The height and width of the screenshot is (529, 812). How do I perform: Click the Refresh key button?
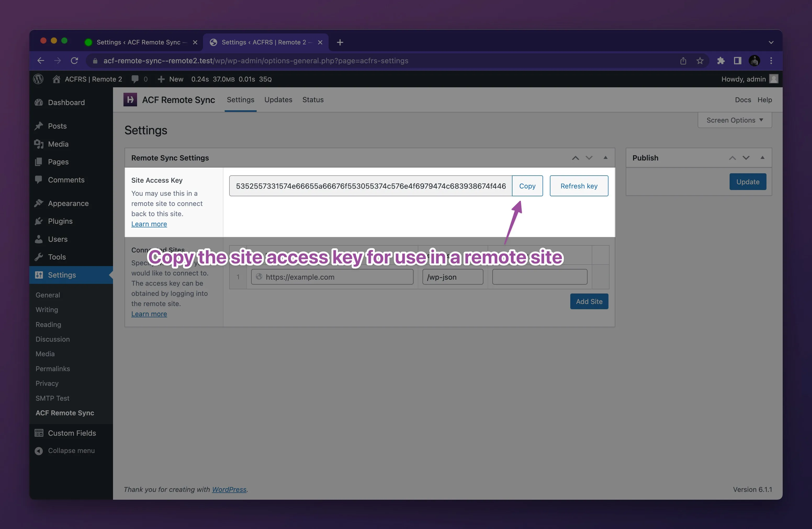[579, 186]
